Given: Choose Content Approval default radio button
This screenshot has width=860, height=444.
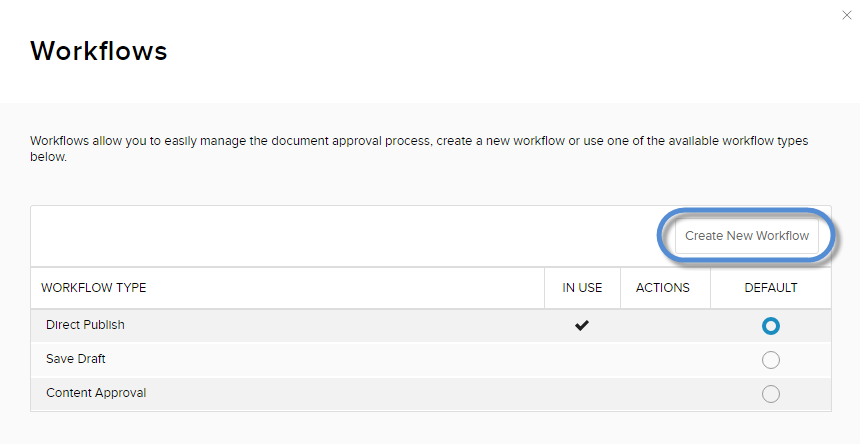Looking at the screenshot, I should (770, 394).
